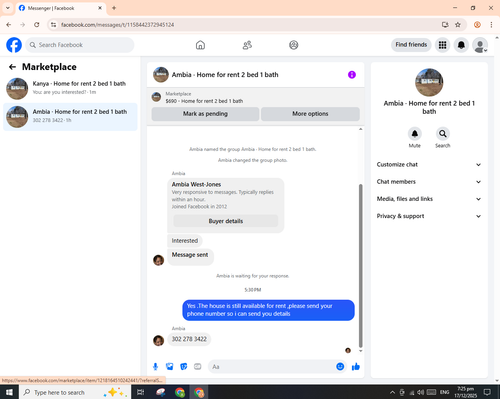
Task: Send a thumbs up like
Action: (356, 367)
